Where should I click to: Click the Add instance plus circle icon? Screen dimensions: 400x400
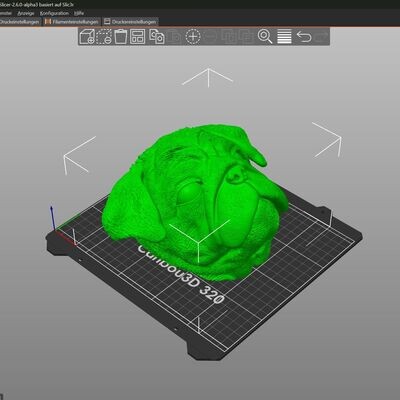pos(193,36)
